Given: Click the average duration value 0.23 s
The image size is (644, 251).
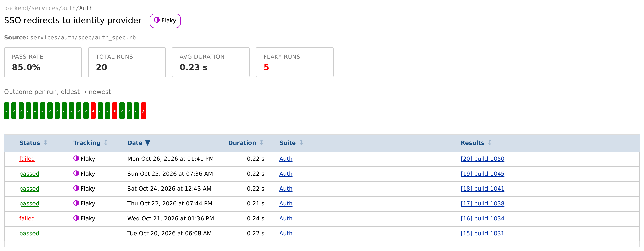Looking at the screenshot, I should pos(194,67).
